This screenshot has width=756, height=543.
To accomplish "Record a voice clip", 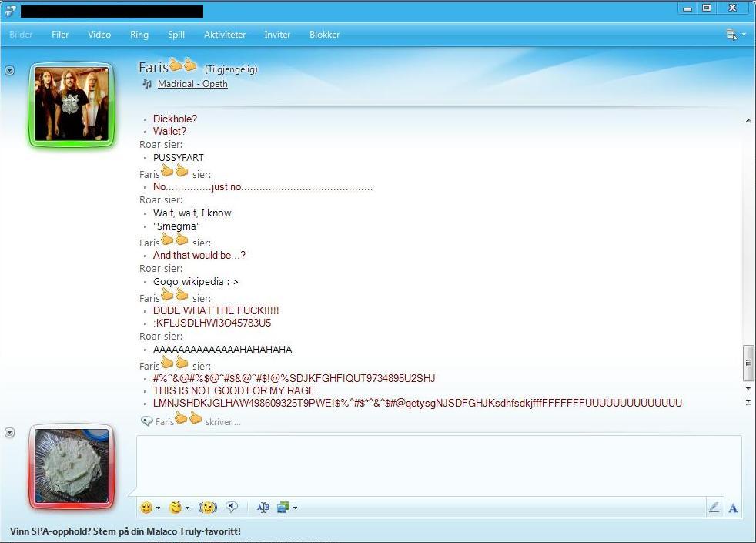I will coord(232,507).
